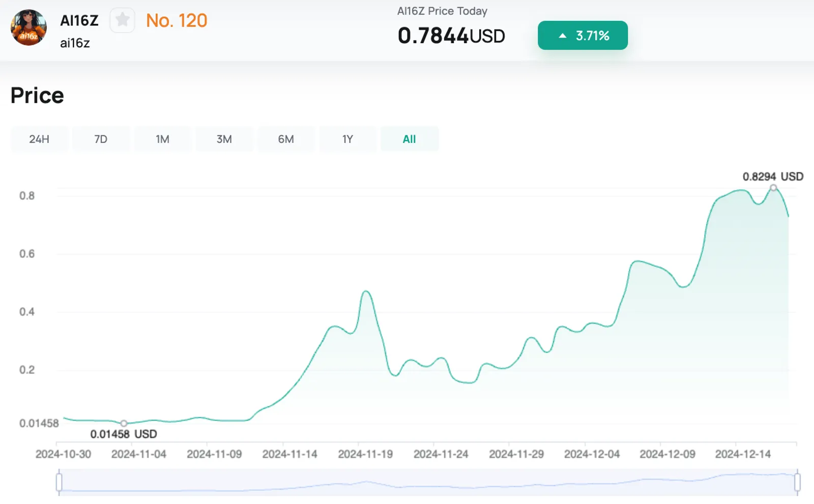
Task: Click the ai16z ticker subtitle
Action: coord(75,43)
